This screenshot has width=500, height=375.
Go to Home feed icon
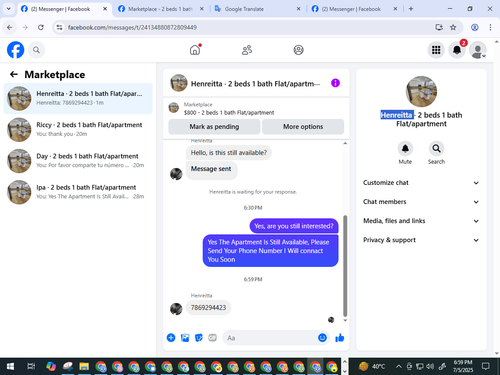click(195, 50)
